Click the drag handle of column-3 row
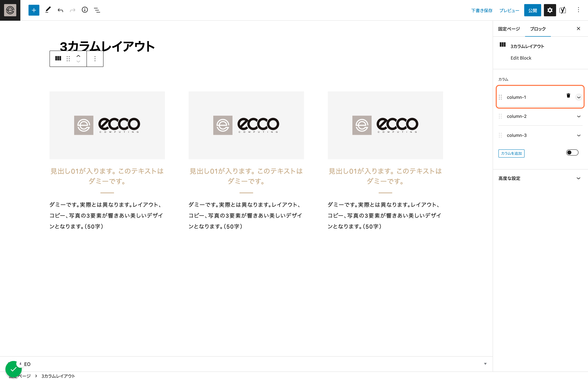 click(x=500, y=135)
